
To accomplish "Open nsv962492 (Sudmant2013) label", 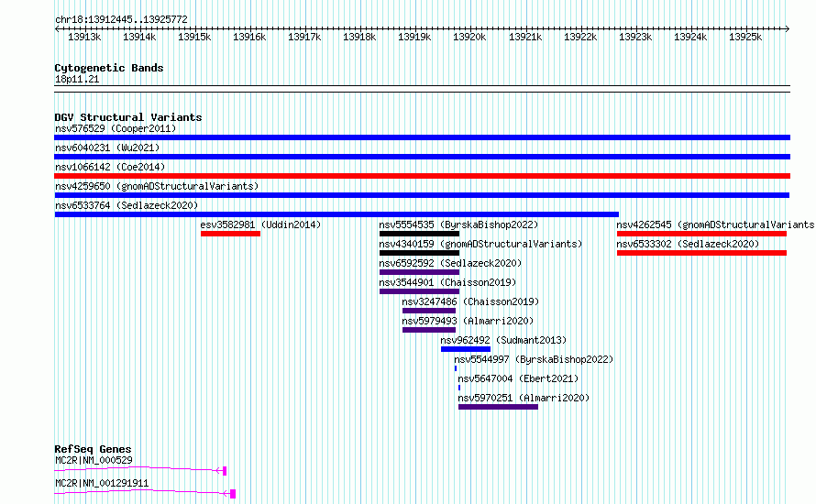I will tap(503, 340).
